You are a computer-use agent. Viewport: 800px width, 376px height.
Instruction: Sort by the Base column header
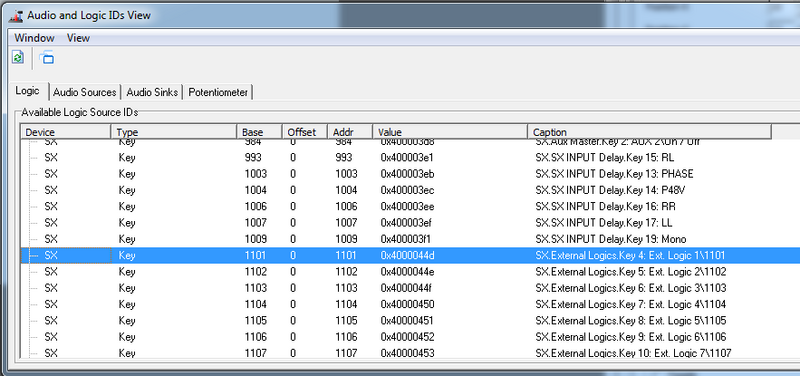coord(260,132)
